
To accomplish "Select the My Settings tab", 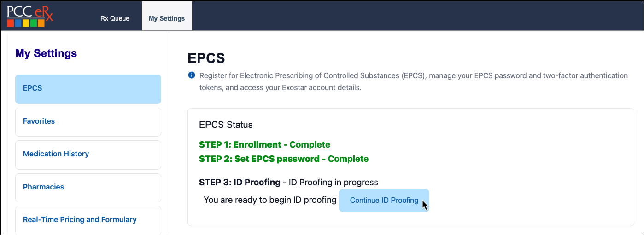I will tap(167, 18).
